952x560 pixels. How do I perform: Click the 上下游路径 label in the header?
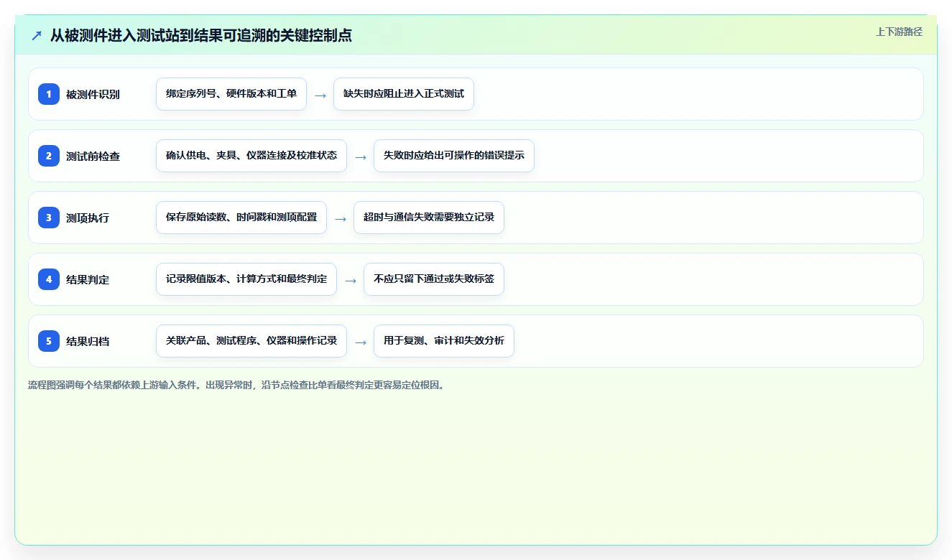tap(899, 32)
